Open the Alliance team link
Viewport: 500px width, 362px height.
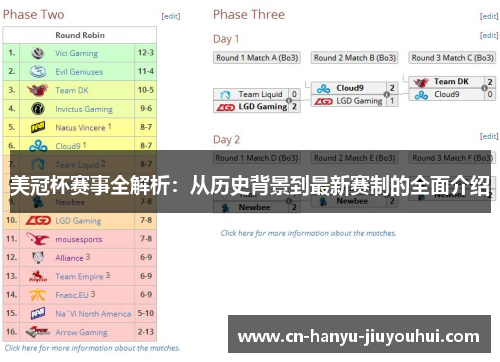pos(69,258)
